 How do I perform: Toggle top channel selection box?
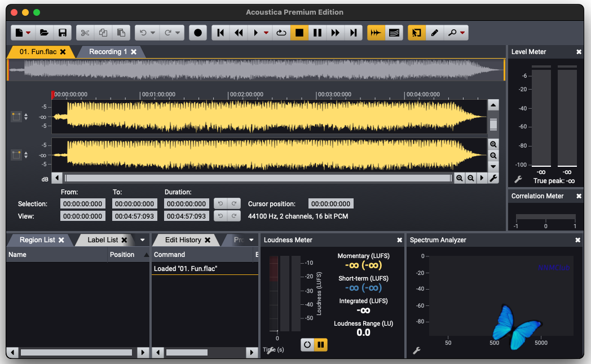16,117
